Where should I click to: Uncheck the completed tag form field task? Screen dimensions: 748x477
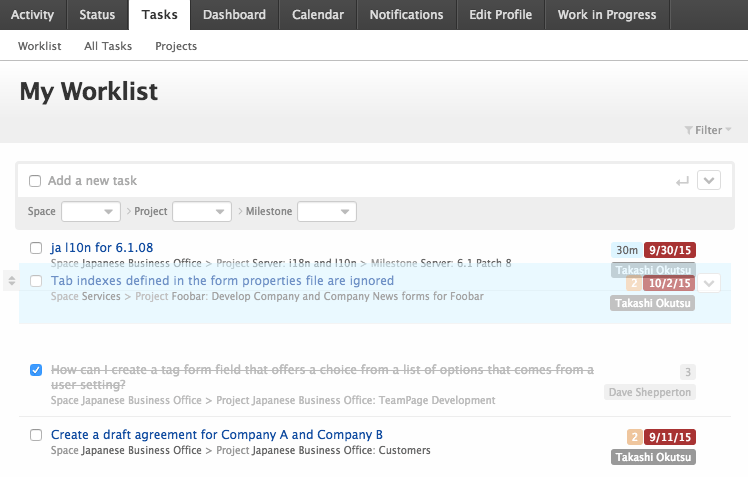click(36, 370)
